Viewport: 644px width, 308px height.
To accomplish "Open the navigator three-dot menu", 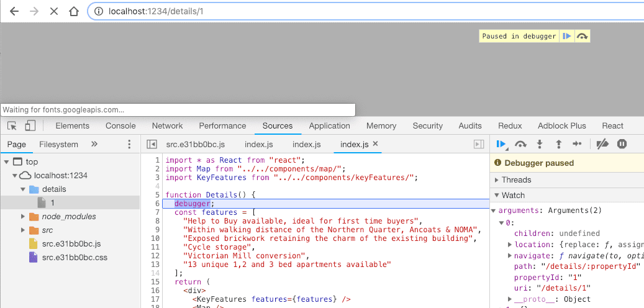I will [x=129, y=144].
